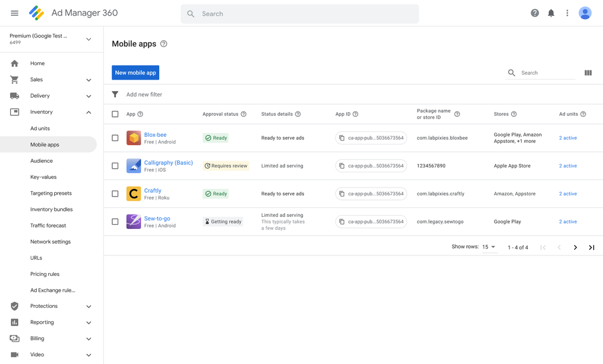Open the help icon in top bar
Image resolution: width=603 pixels, height=364 pixels.
pyautogui.click(x=534, y=13)
